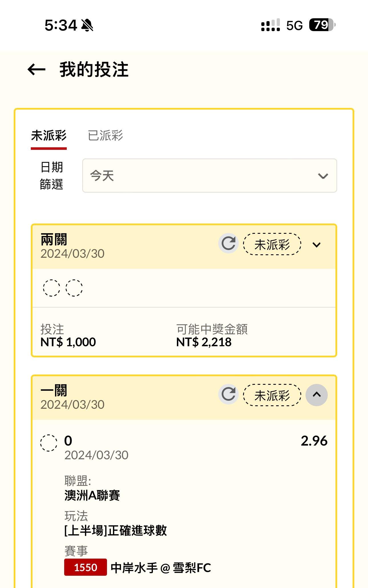368x588 pixels.
Task: Tap the silent bell icon in status bar
Action: [x=87, y=25]
